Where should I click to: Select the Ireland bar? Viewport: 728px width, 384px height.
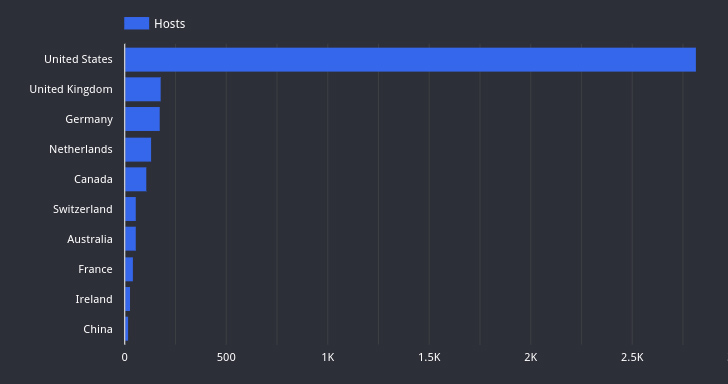128,299
